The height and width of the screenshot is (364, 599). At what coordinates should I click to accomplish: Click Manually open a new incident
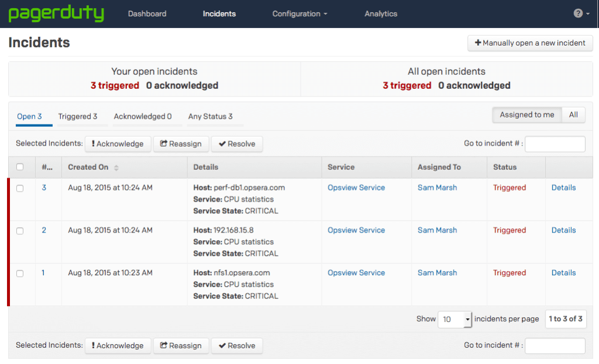[530, 43]
